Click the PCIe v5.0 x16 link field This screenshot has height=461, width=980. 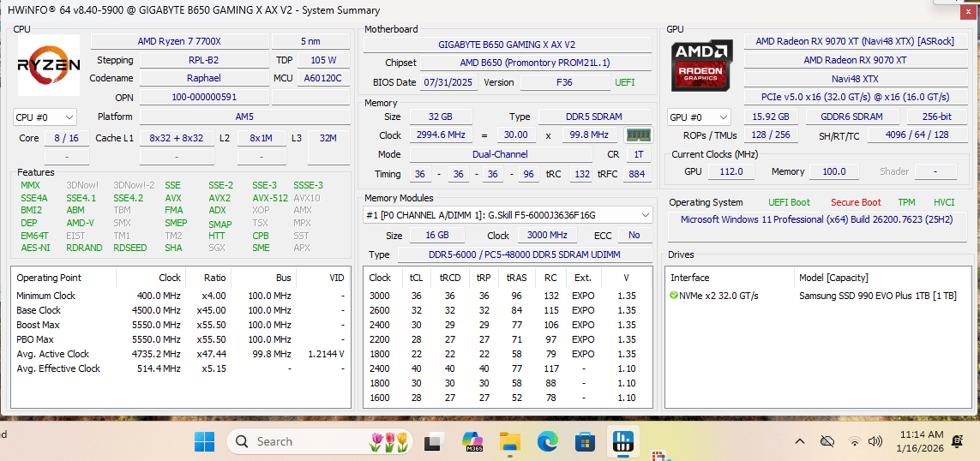coord(854,98)
